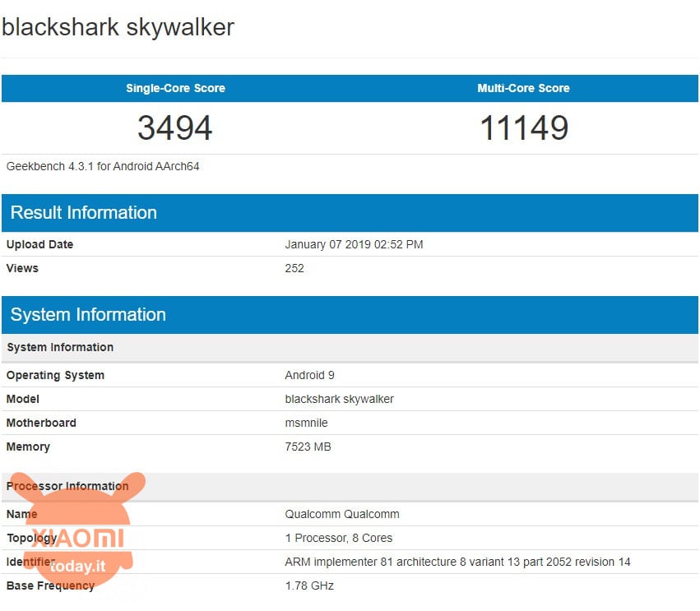Click the Identifier label

(30, 562)
